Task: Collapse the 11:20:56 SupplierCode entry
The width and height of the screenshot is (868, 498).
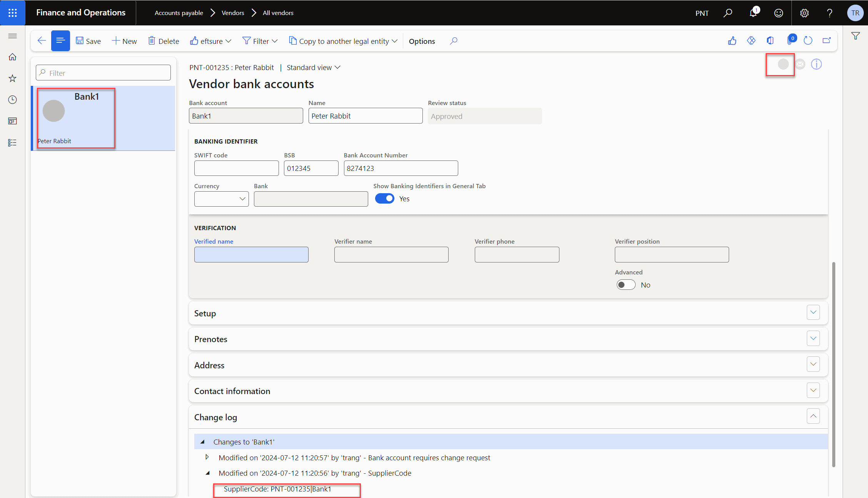Action: (x=208, y=473)
